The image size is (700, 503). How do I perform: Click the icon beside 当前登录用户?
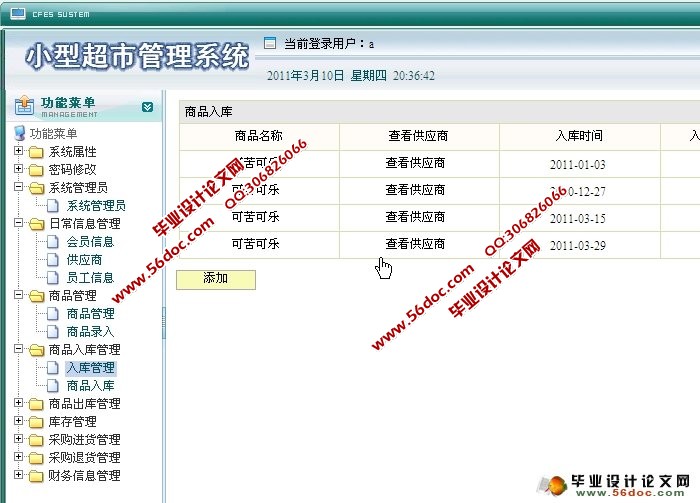270,43
